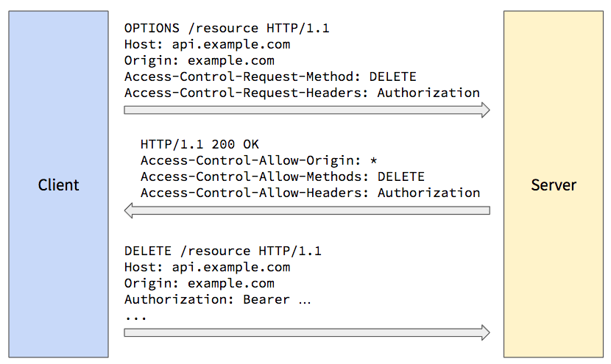Click the OPTIONS /resource HTTP/1.1 line

click(227, 29)
